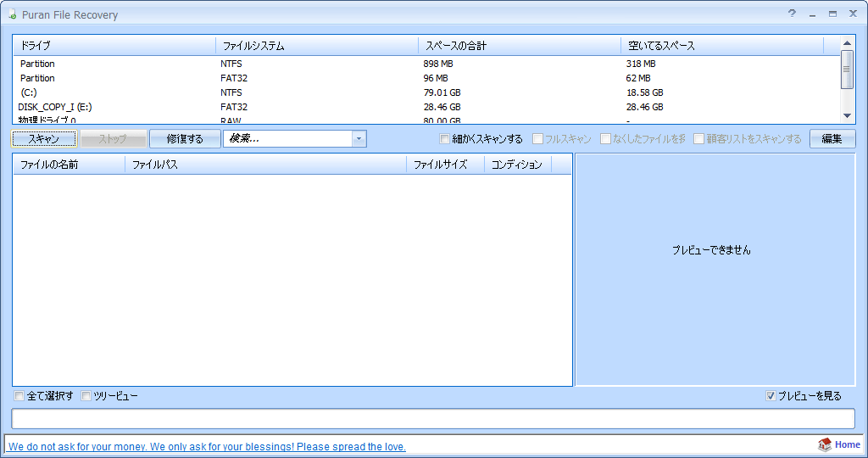Click the Puran File Recovery app icon
Viewport: 868px width, 458px height.
point(10,15)
